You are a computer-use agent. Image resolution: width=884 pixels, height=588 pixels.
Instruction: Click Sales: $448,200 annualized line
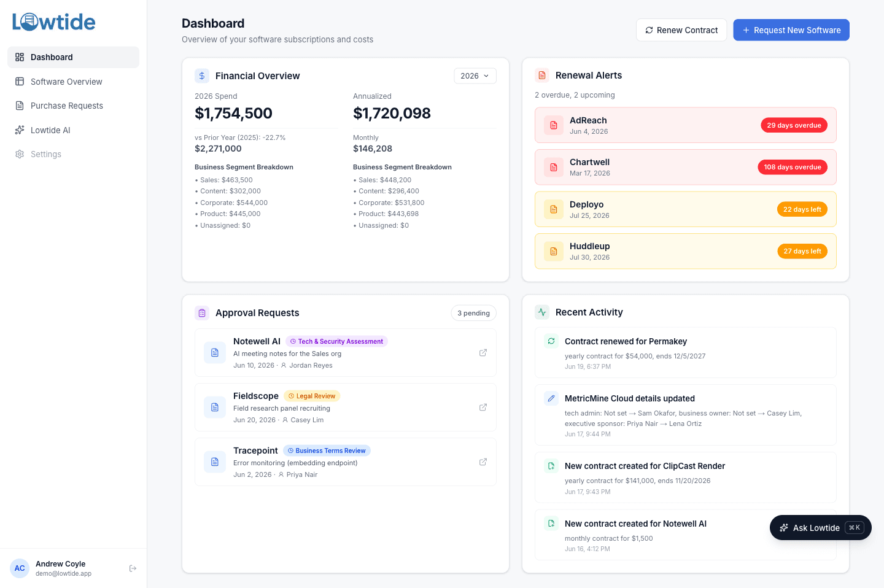pos(382,180)
